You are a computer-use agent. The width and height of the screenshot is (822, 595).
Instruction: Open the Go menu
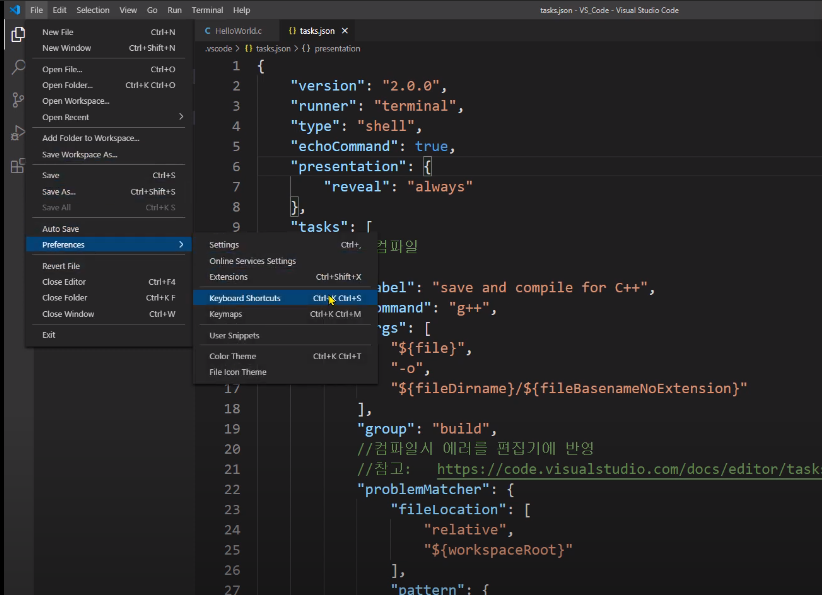152,10
